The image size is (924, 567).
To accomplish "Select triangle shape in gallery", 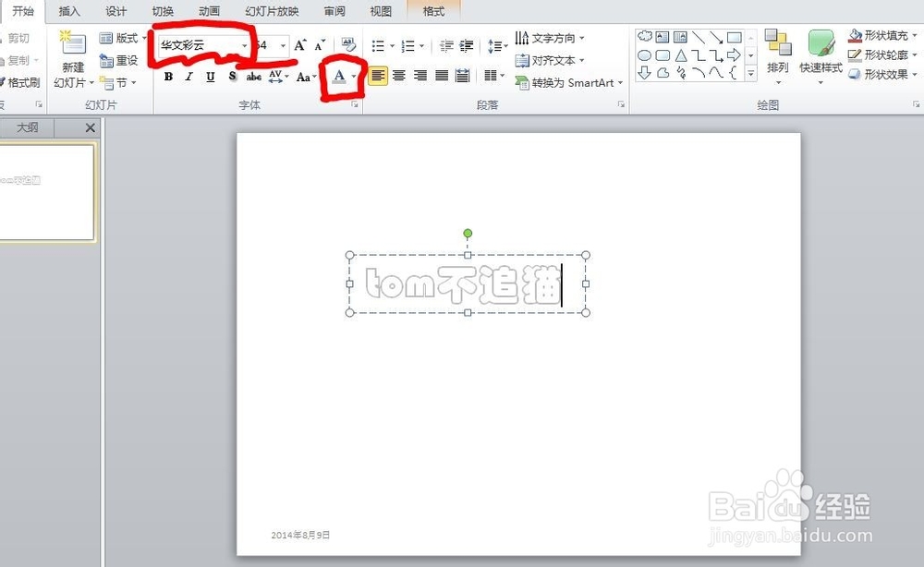I will click(x=681, y=55).
